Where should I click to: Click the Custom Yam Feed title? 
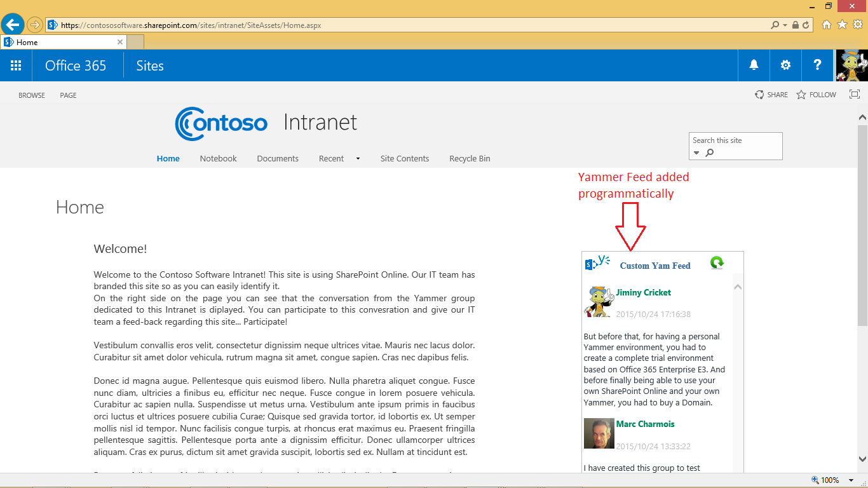(655, 266)
